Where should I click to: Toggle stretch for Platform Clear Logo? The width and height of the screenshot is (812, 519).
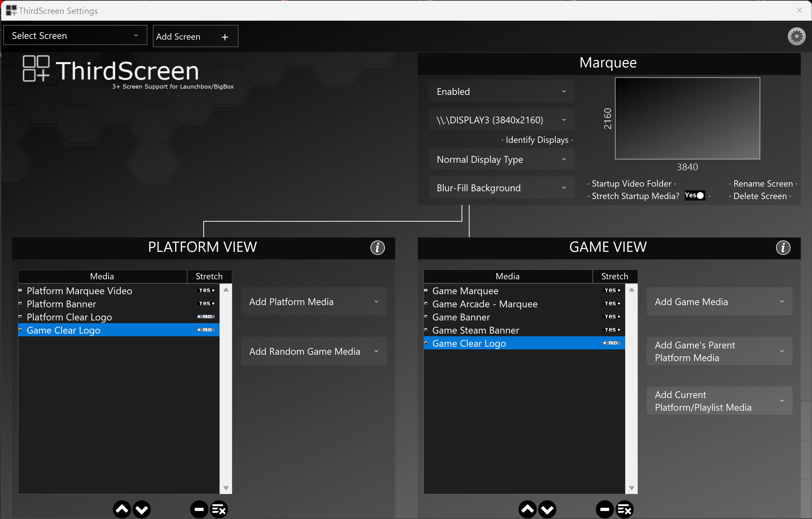tap(206, 317)
